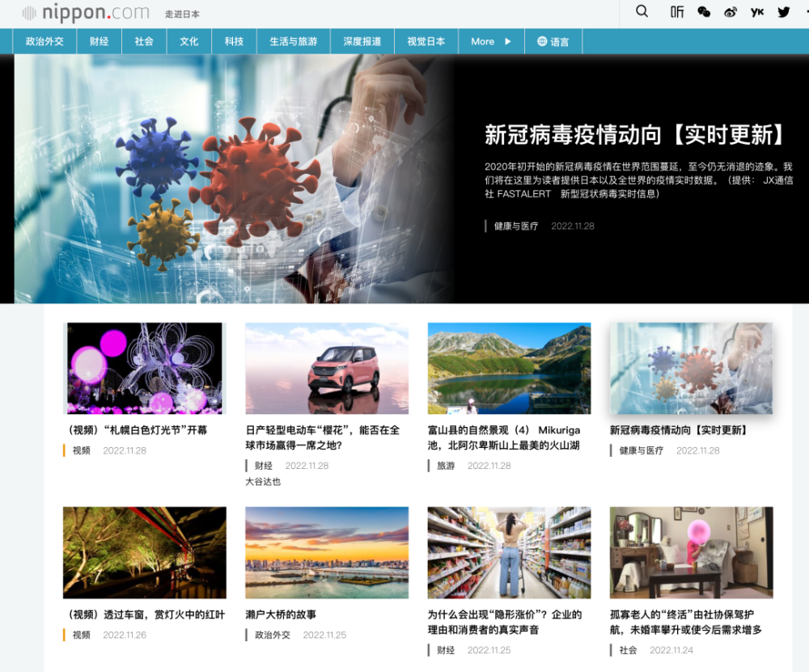
Task: Open the 深度报道 menu tab
Action: 362,41
